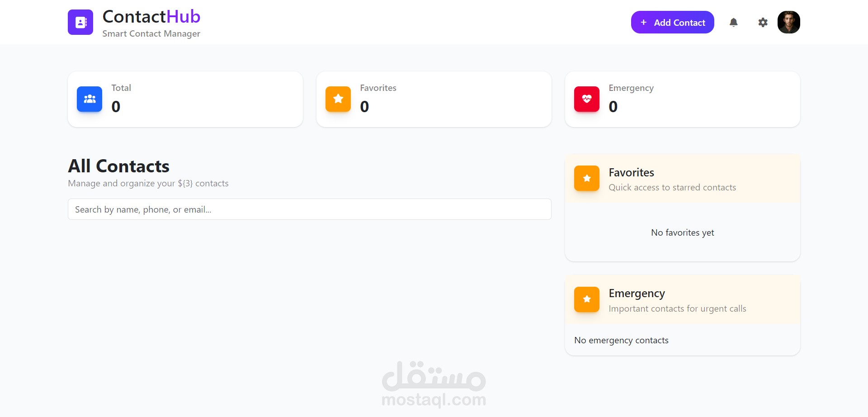Viewport: 868px width, 417px height.
Task: Focus the search by name field
Action: pyautogui.click(x=309, y=209)
